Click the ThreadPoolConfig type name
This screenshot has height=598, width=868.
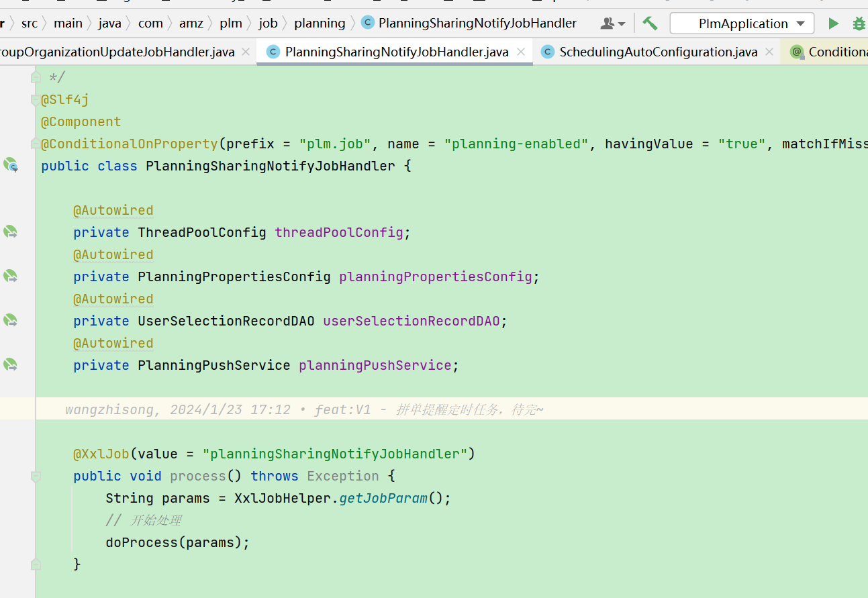(x=202, y=232)
